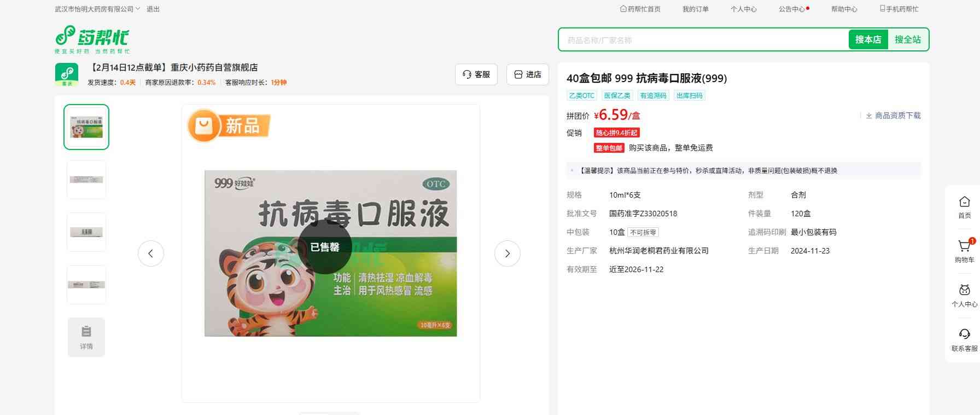Show next product image arrow
The image size is (980, 415).
click(x=507, y=253)
